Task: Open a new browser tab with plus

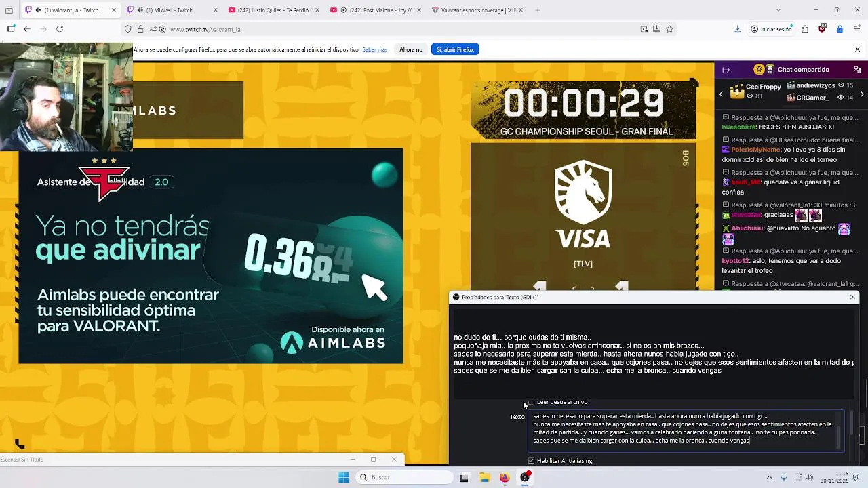Action: (x=538, y=10)
